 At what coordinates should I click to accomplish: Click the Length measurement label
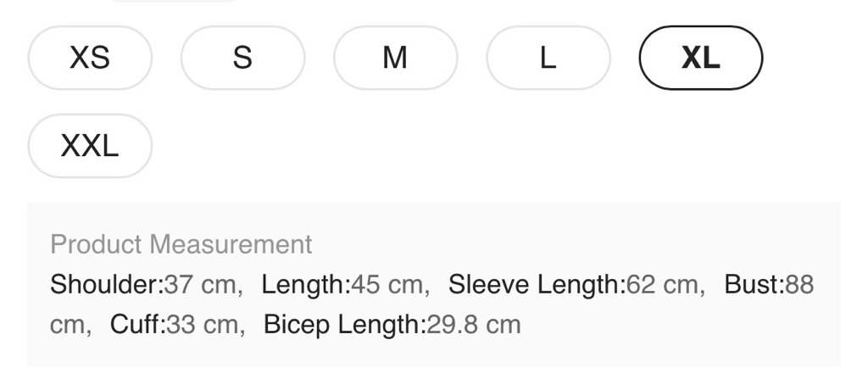[x=305, y=284]
